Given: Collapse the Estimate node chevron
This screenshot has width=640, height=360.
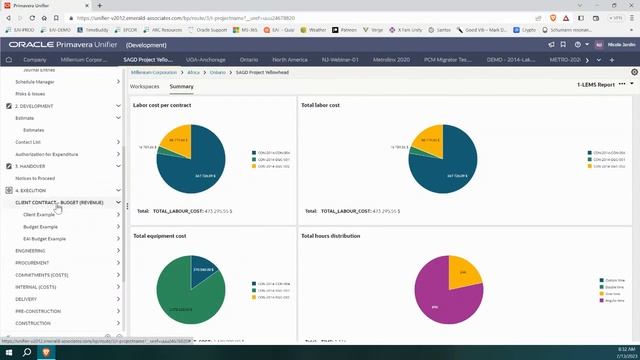Looking at the screenshot, I should click(x=118, y=118).
